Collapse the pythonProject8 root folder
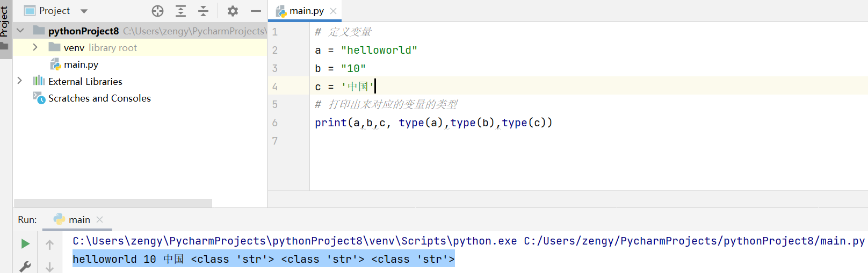The width and height of the screenshot is (868, 273). 20,31
